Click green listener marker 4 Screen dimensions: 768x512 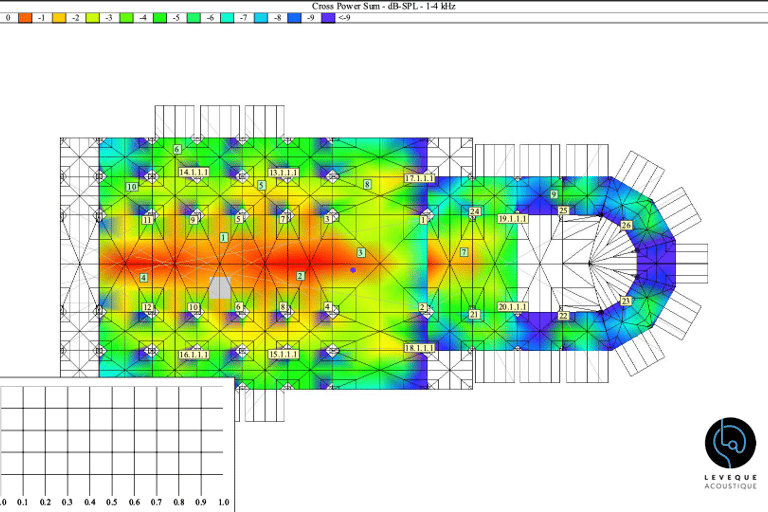(x=144, y=278)
